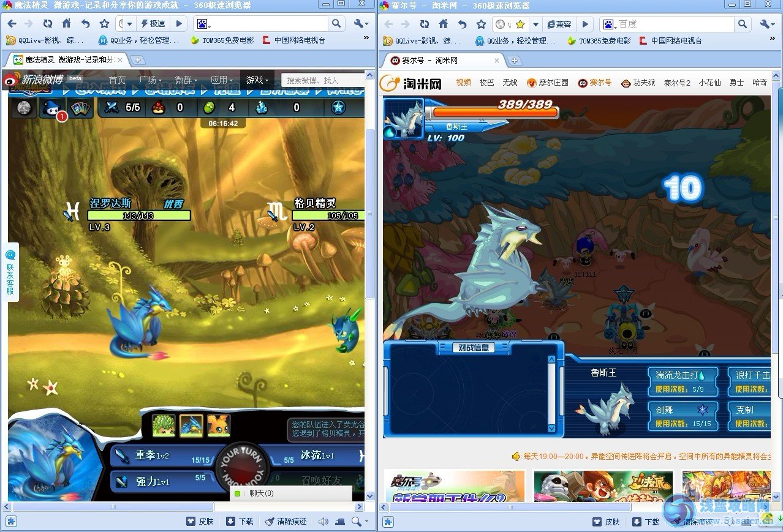783x532 pixels.
Task: Open the Weibo 游戏 dropdown menu
Action: [257, 80]
